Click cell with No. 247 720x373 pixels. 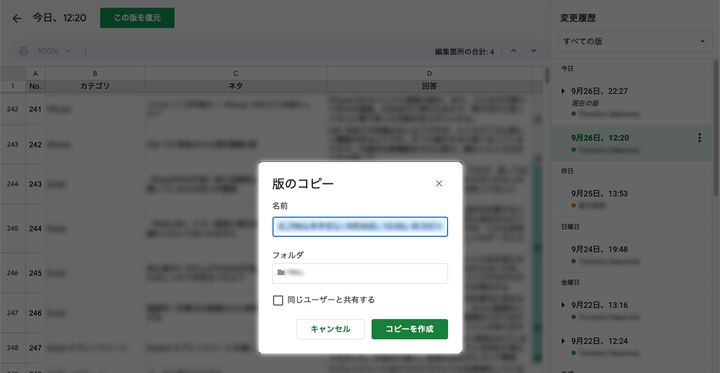pyautogui.click(x=35, y=348)
